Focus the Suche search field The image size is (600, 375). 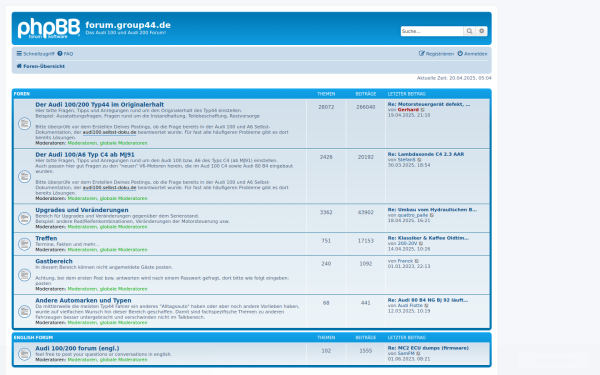pos(432,31)
